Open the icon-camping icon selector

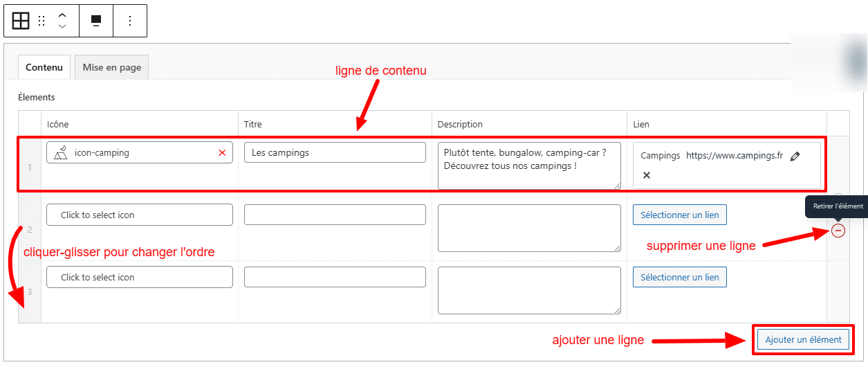tap(131, 153)
